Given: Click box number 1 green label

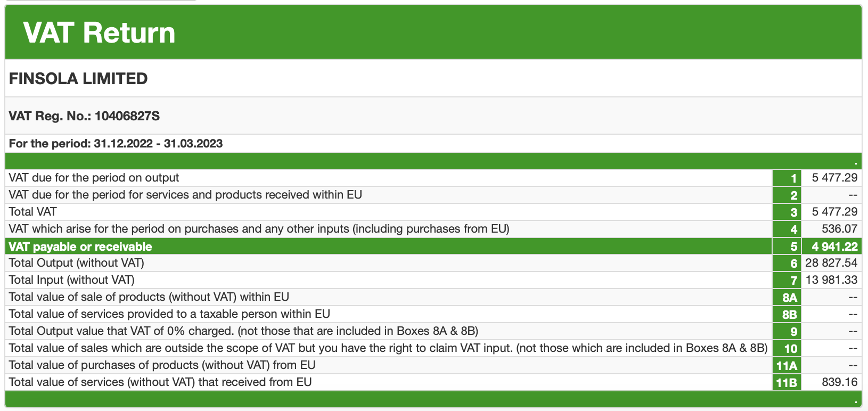Looking at the screenshot, I should (787, 178).
